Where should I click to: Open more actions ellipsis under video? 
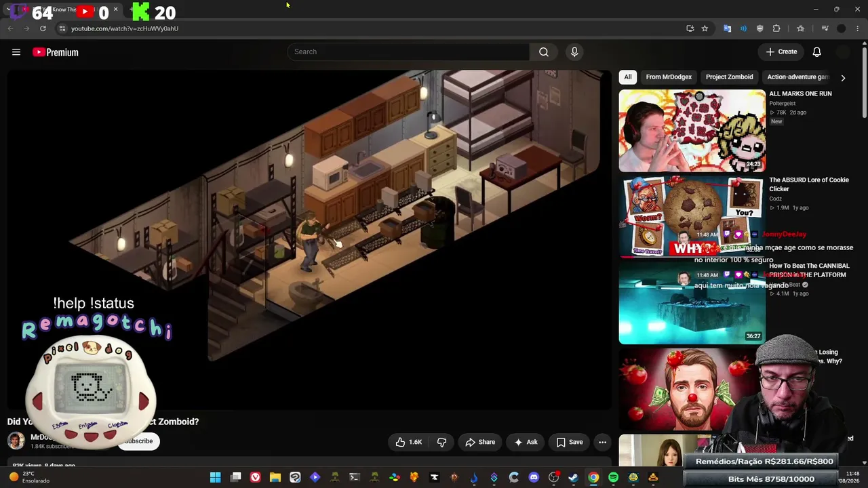pos(602,442)
